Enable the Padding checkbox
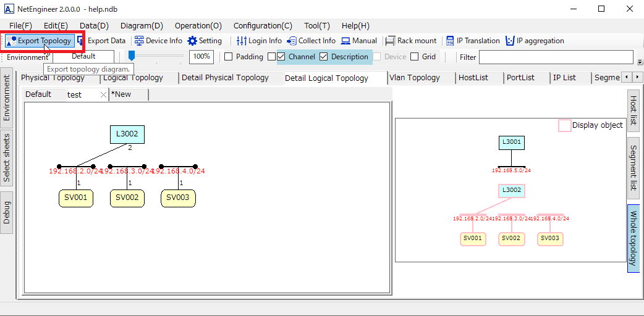Screen dimensions: 644x316 pyautogui.click(x=228, y=57)
